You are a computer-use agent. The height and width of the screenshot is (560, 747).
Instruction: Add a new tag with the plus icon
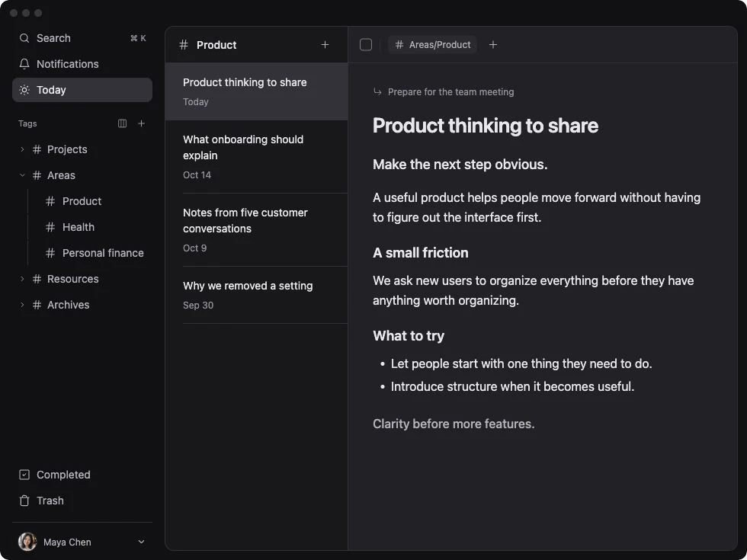pyautogui.click(x=142, y=123)
